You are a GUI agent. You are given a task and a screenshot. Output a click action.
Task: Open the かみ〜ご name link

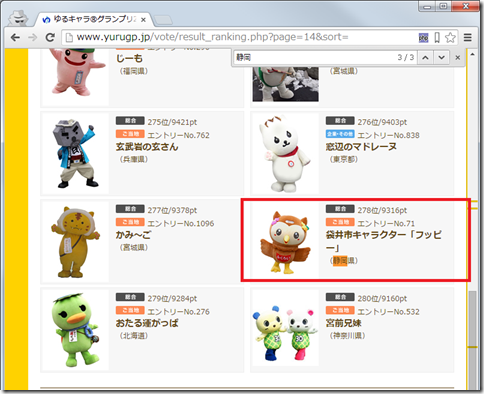pos(133,235)
